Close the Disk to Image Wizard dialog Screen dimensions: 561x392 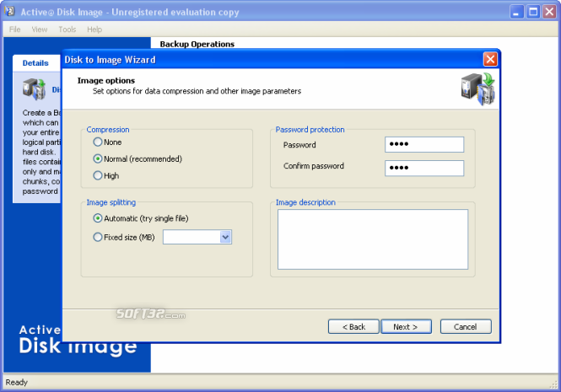pyautogui.click(x=490, y=59)
